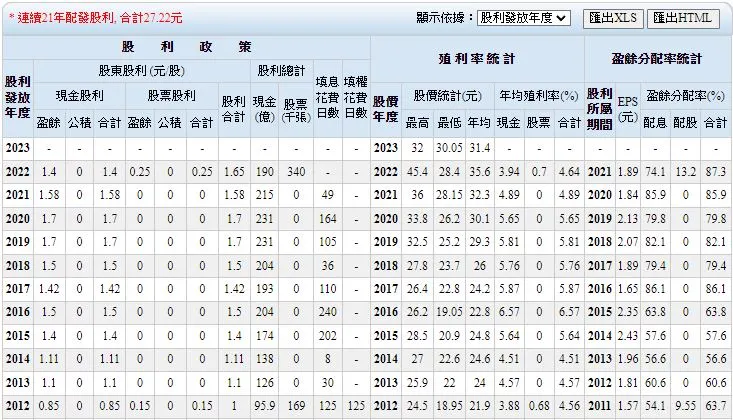Click the 股利所屬期間 column header
The image size is (733, 420).
[600, 109]
